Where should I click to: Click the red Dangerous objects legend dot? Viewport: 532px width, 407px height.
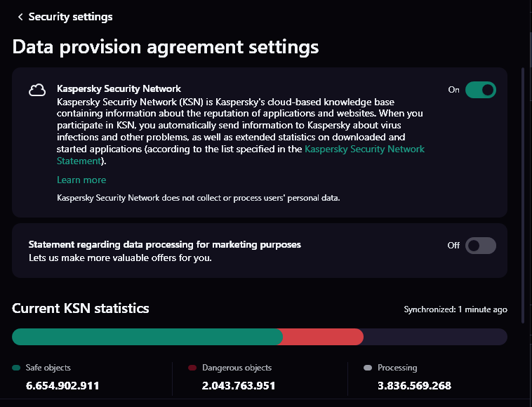192,368
